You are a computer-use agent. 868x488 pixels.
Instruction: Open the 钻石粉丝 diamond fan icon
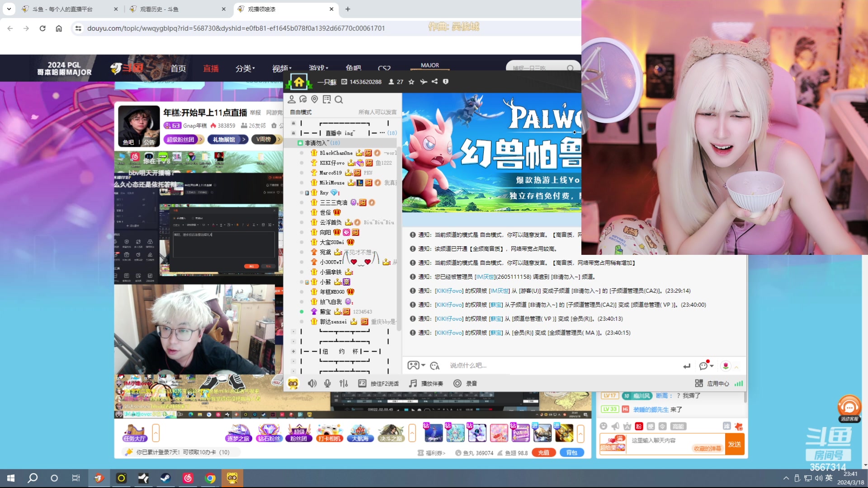click(269, 433)
